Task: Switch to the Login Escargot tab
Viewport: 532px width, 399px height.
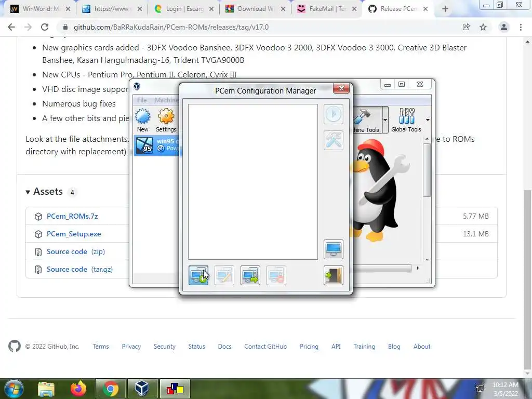Action: coord(184,9)
